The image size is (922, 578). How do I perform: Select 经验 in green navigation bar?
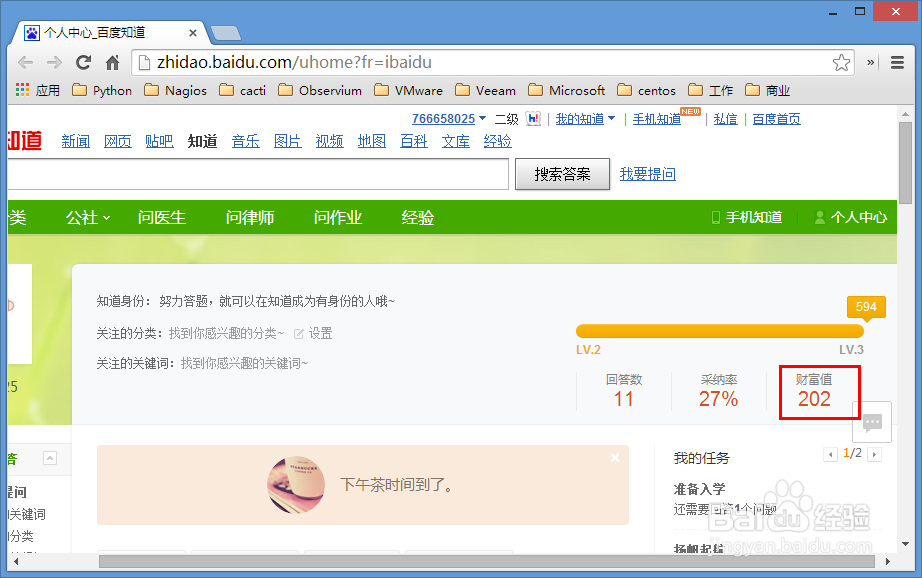tap(417, 218)
